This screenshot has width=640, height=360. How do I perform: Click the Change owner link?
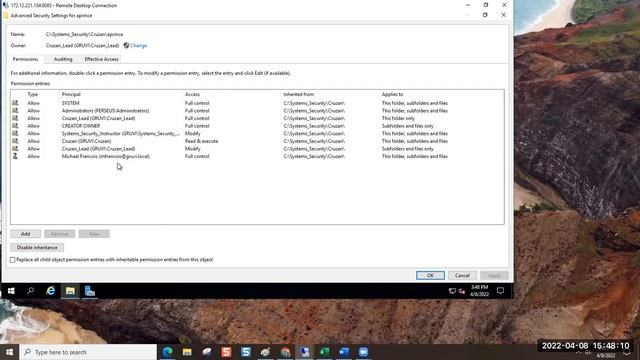pos(139,45)
